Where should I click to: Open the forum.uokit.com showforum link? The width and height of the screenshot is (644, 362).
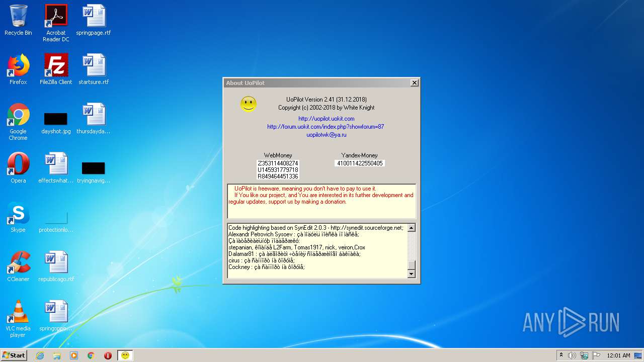pyautogui.click(x=326, y=127)
